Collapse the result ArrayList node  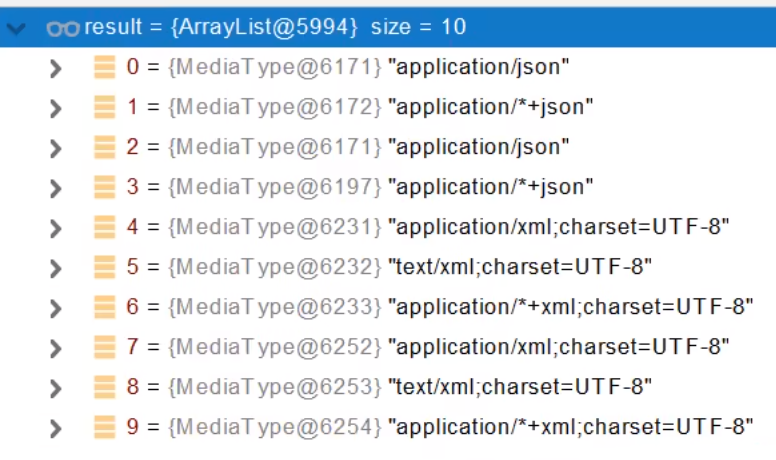[17, 28]
